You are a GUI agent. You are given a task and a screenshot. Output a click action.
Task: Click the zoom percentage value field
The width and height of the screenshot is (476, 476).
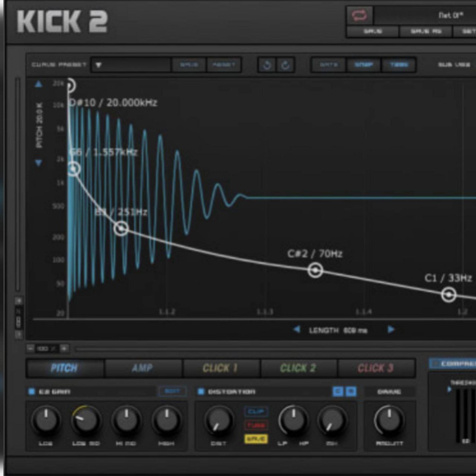(46, 348)
